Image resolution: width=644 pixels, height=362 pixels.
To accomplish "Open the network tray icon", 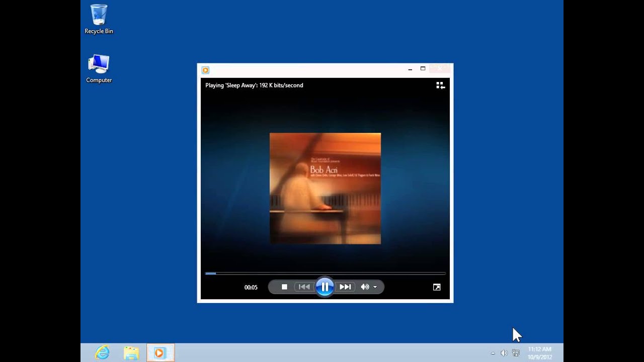I will pos(516,353).
